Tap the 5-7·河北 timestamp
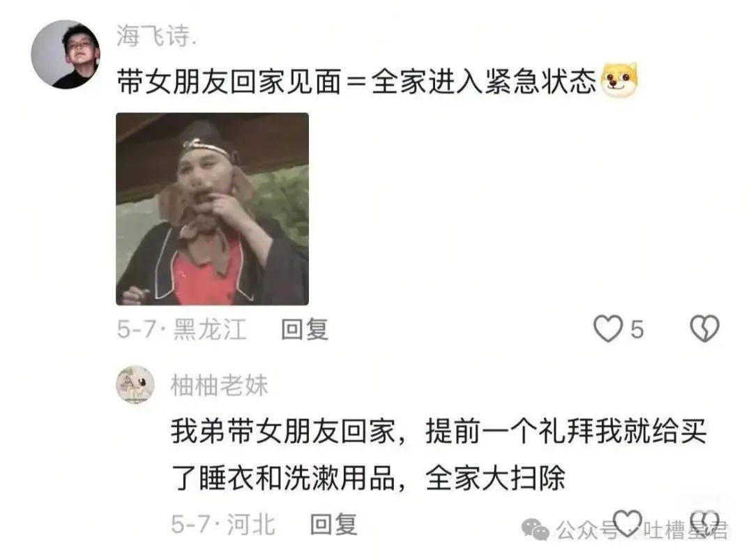 [x=223, y=524]
